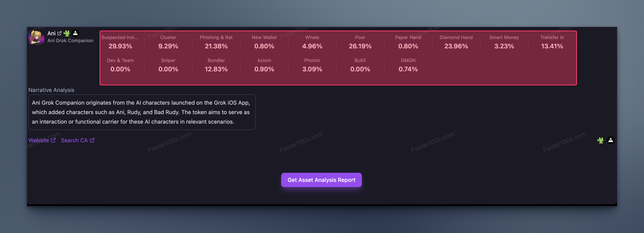Click the Ani anime avatar image
The height and width of the screenshot is (233, 644).
point(36,38)
